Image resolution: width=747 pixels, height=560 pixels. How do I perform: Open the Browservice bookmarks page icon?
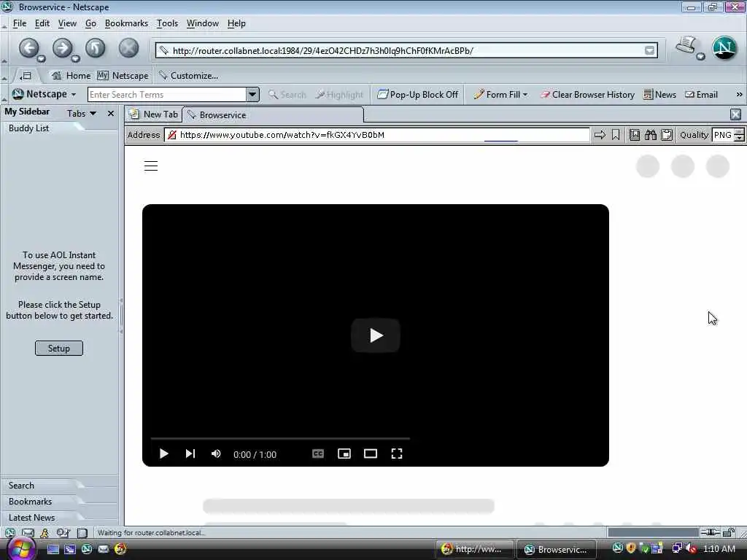(635, 135)
